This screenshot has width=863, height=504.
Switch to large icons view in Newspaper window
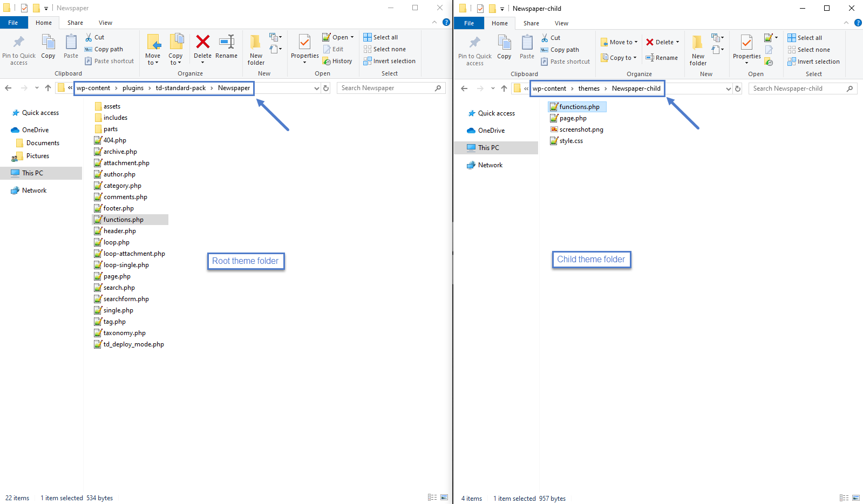pos(444,498)
